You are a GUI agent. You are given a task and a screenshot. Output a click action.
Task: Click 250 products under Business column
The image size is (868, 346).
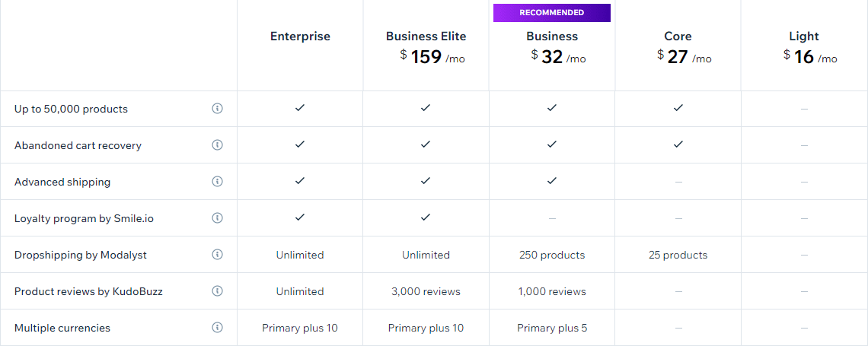coord(552,255)
